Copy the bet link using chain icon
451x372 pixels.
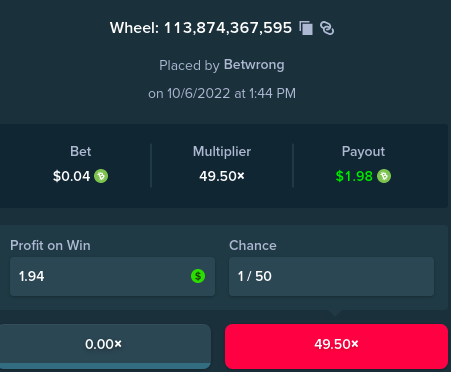(x=327, y=28)
